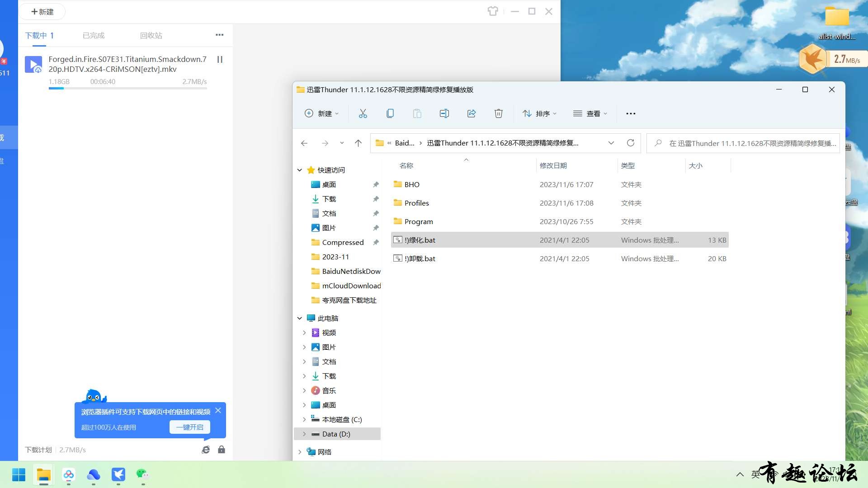This screenshot has width=868, height=488.
Task: Switch to the 下载中 tab
Action: [x=39, y=35]
